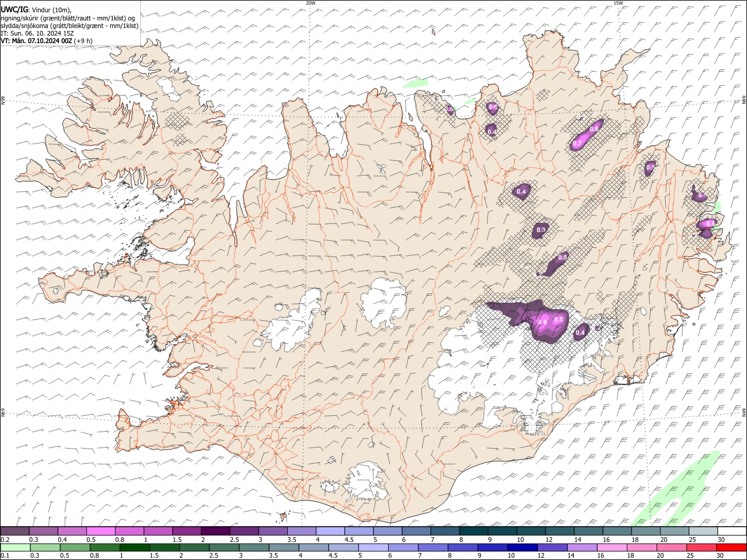Choose pure red lower-row swatch above 30

click(731, 548)
